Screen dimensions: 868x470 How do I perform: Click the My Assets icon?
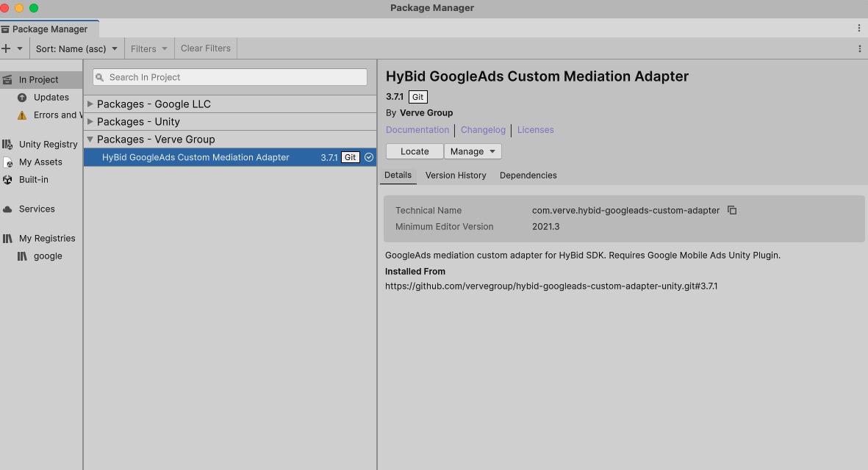(7, 162)
